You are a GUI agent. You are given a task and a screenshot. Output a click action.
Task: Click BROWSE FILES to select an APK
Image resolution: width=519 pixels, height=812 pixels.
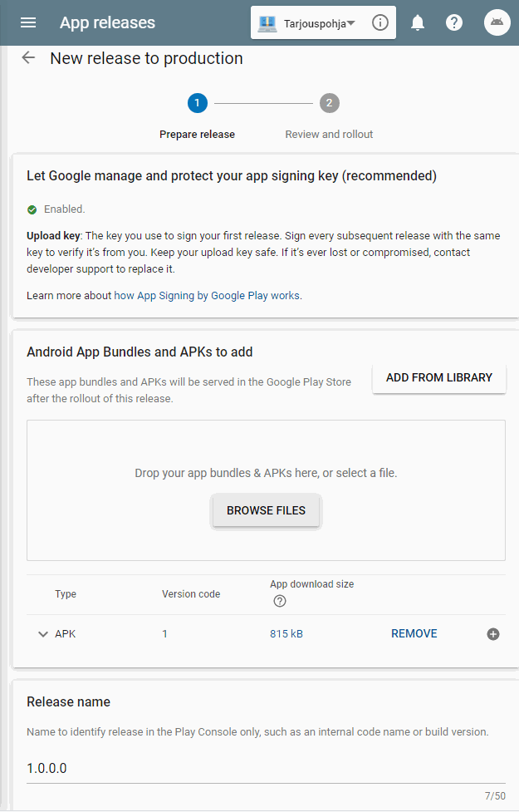266,510
